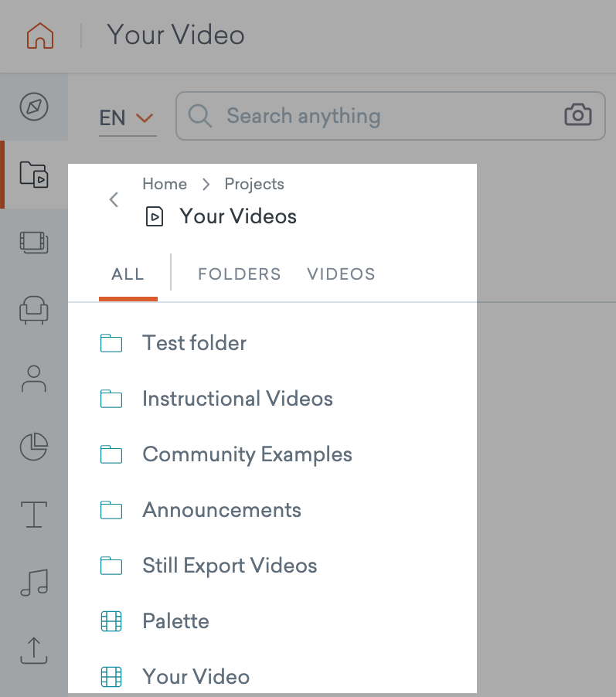Open the props armchair sidebar icon

(x=34, y=311)
